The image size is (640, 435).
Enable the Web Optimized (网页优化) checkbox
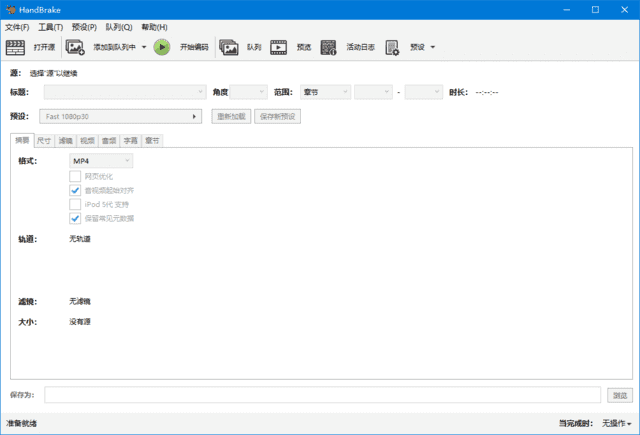tap(75, 176)
